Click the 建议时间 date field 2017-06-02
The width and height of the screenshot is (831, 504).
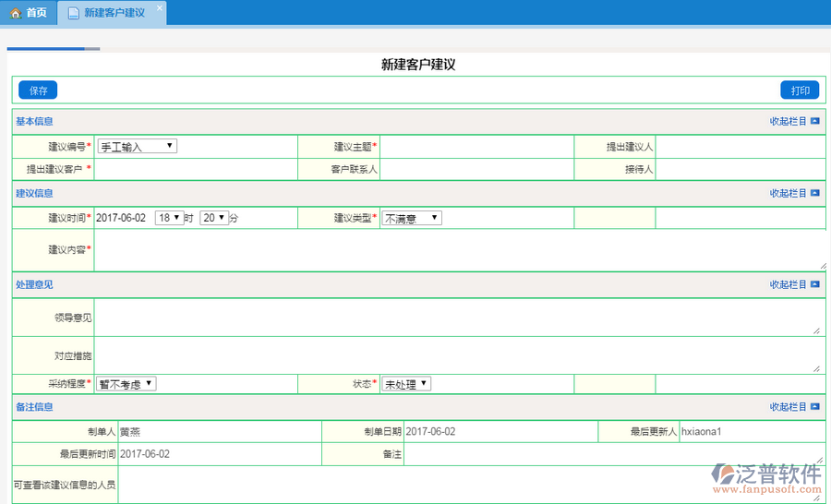pos(121,218)
